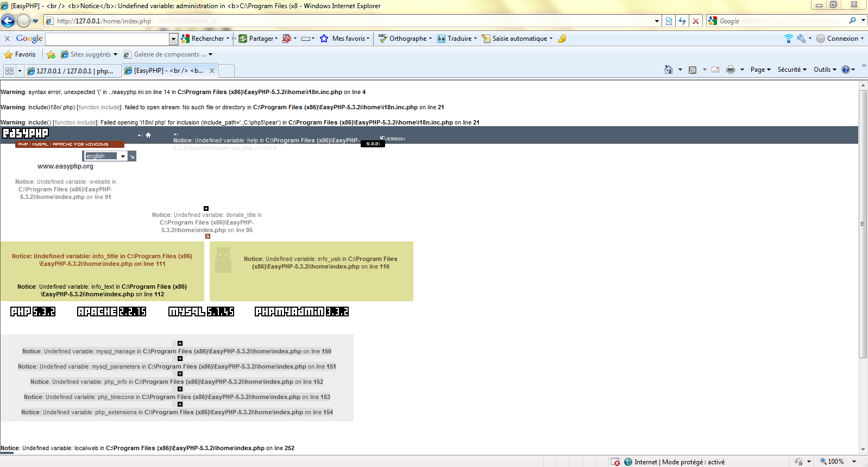This screenshot has height=467, width=868.
Task: Open the Favoris favorites panel
Action: click(20, 54)
